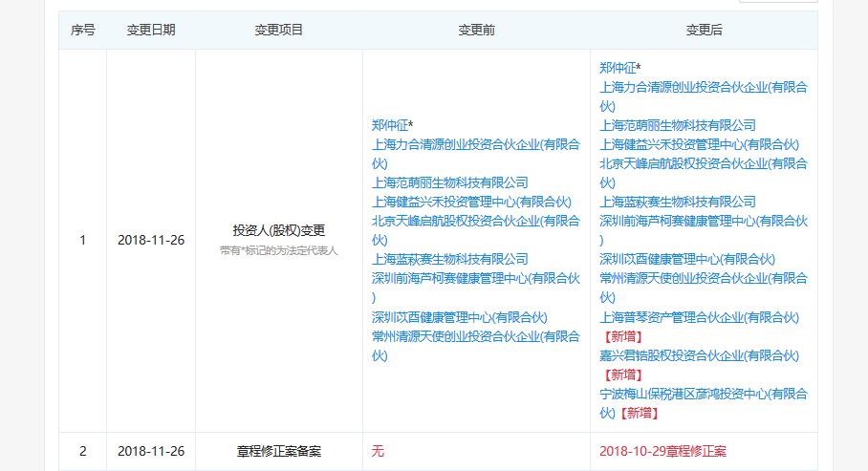Viewport: 868px width, 471px height.
Task: Click the 带有*标记的为法定代表人 note
Action: click(x=278, y=250)
